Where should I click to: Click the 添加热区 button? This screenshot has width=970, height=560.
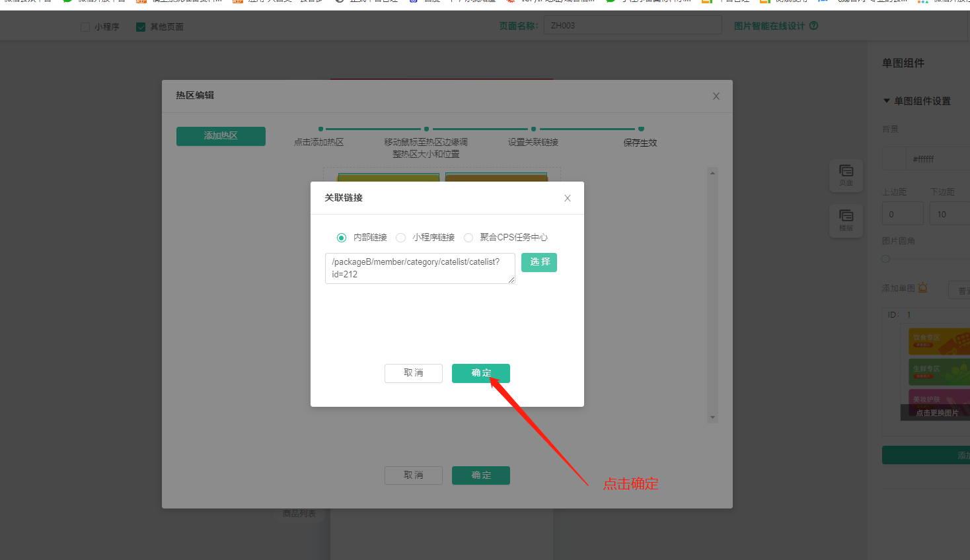coord(221,136)
